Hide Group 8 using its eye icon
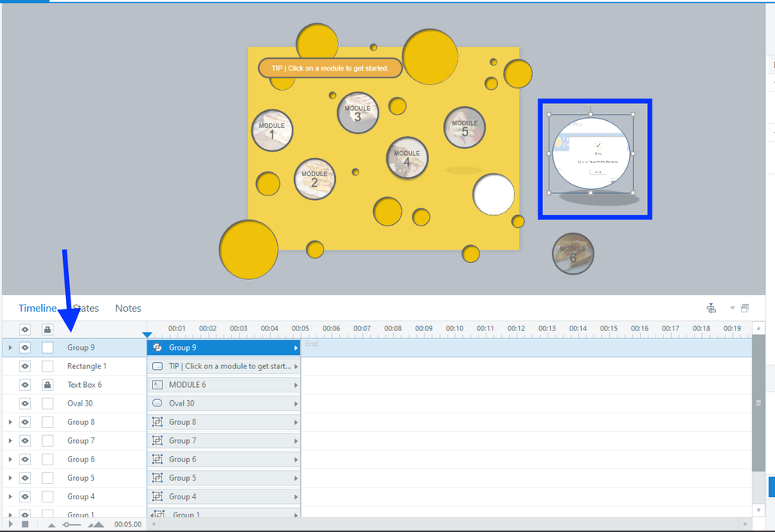Viewport: 775px width, 532px height. click(25, 423)
